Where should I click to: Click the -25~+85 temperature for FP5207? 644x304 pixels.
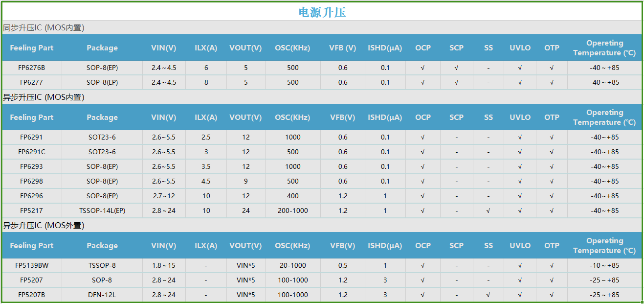coord(604,280)
